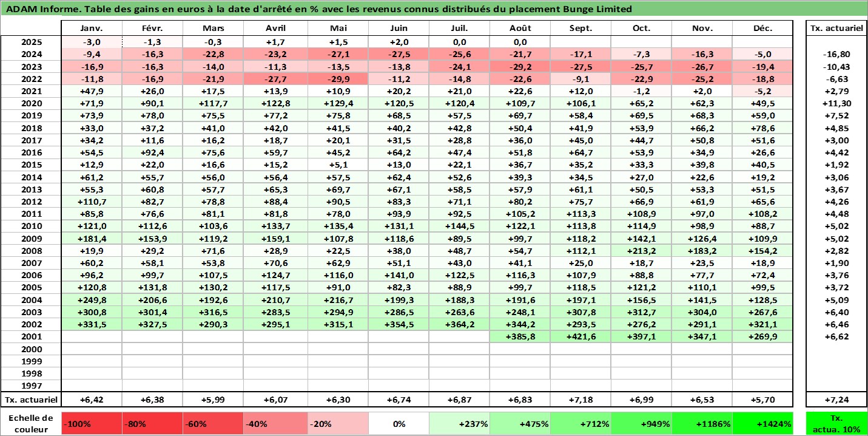The width and height of the screenshot is (868, 436).
Task: Click the 2018 Déc. cell showing +78,6
Action: (x=762, y=128)
